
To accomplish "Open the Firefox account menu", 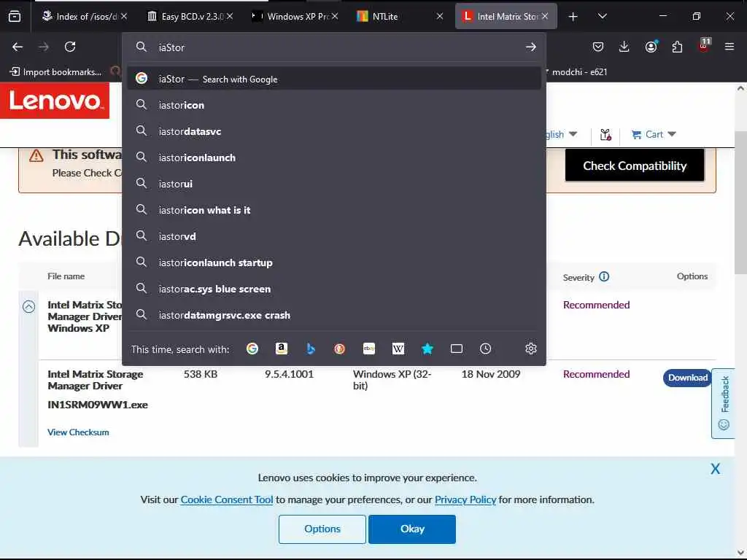I will [x=651, y=47].
